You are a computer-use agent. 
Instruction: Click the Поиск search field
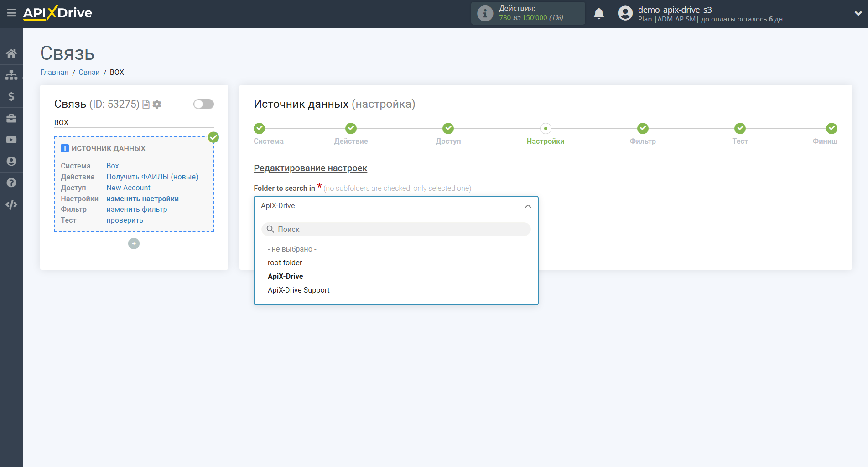[396, 229]
